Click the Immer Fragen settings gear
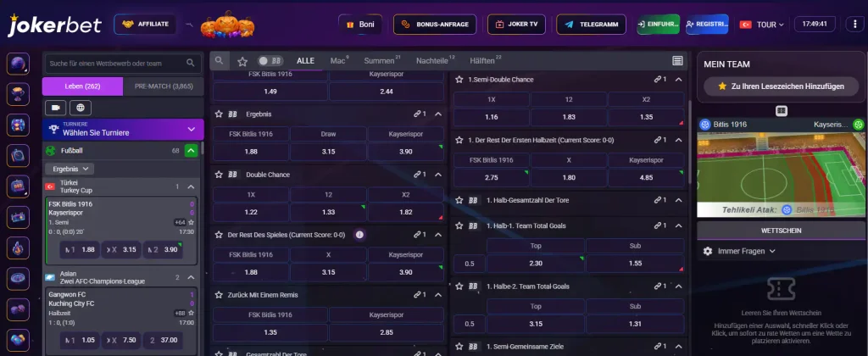Image resolution: width=868 pixels, height=356 pixels. coord(708,252)
